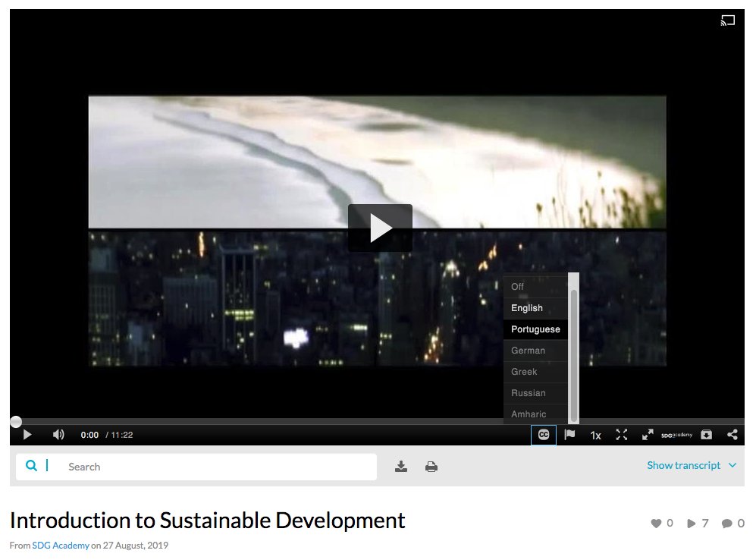This screenshot has height=560, width=756.
Task: Click the magnifier search icon
Action: (x=31, y=465)
